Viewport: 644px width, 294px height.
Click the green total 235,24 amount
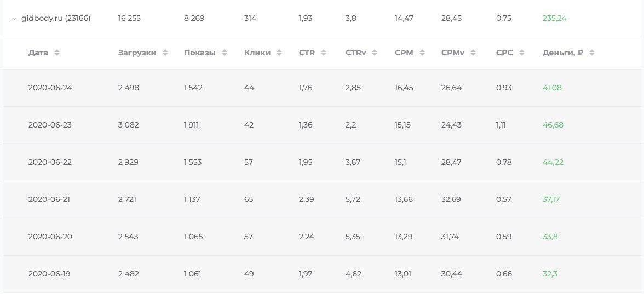554,19
